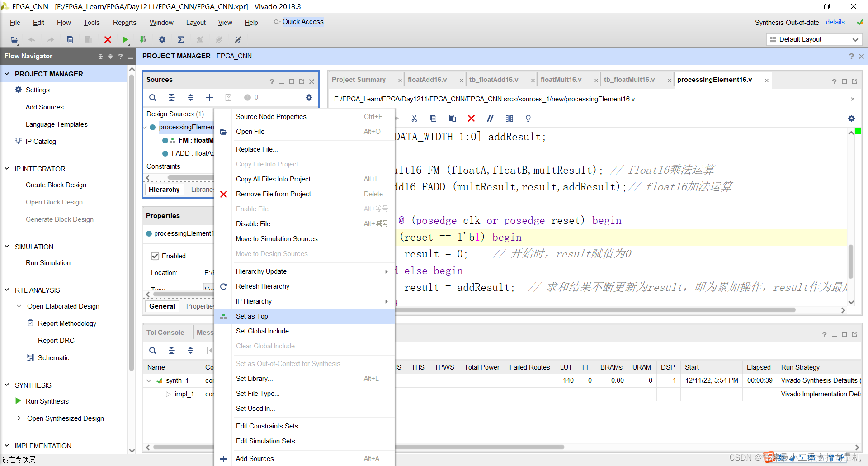
Task: Toggle column selection mode icon in editor
Action: 509,119
